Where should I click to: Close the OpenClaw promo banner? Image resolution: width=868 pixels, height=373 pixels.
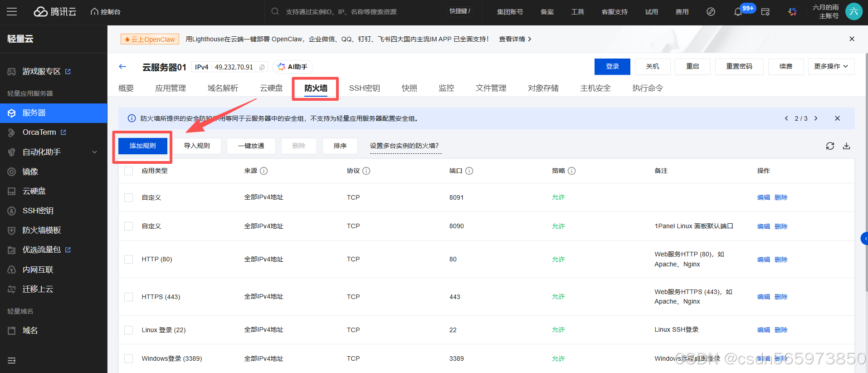(852, 39)
